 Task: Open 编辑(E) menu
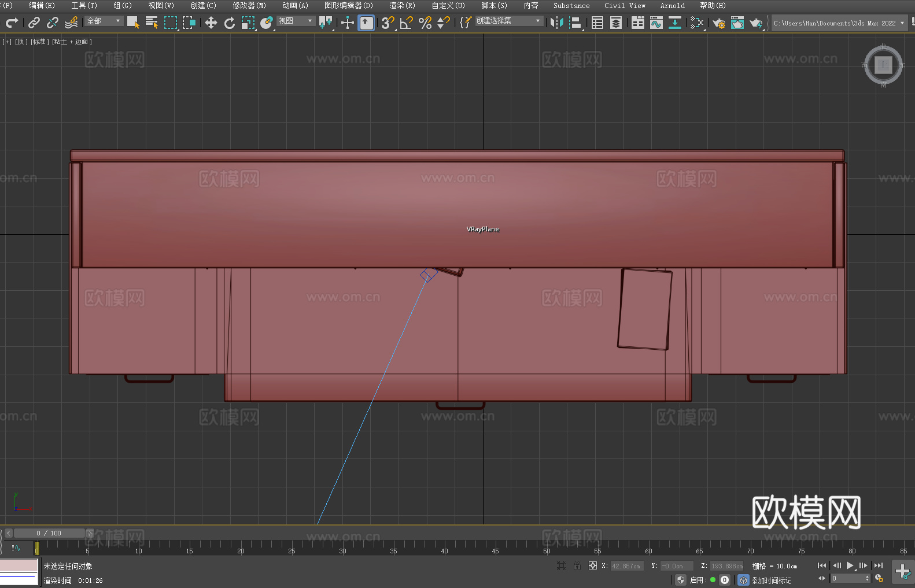[42, 5]
